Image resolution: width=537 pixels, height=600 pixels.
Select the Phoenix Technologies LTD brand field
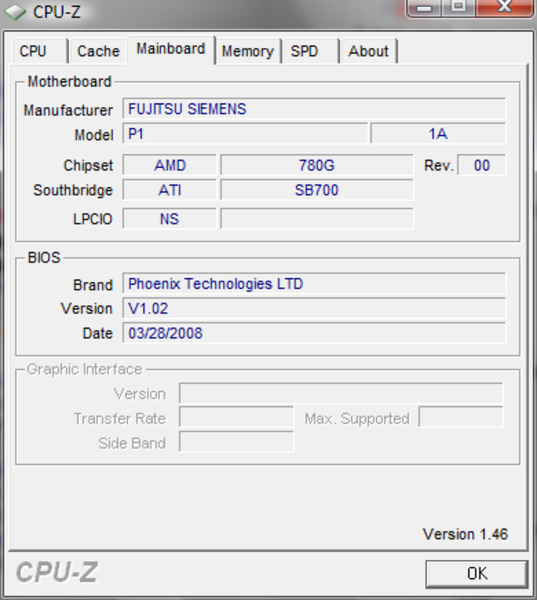coord(314,284)
